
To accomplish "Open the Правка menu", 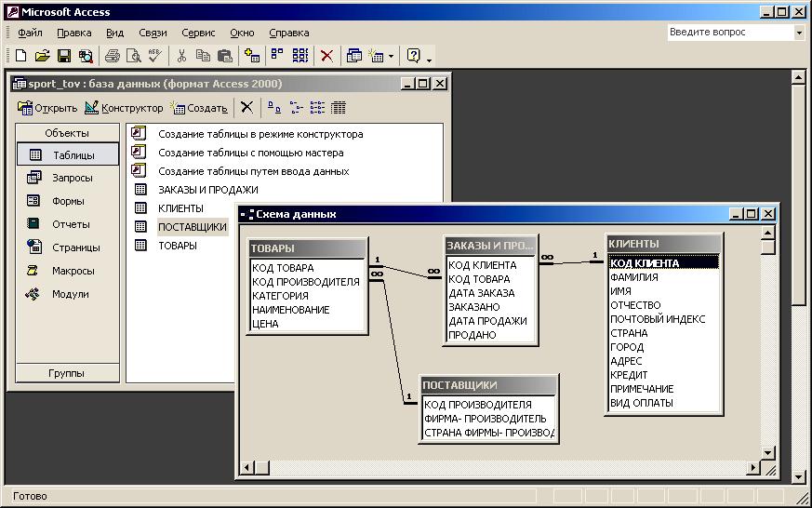I will pyautogui.click(x=74, y=33).
